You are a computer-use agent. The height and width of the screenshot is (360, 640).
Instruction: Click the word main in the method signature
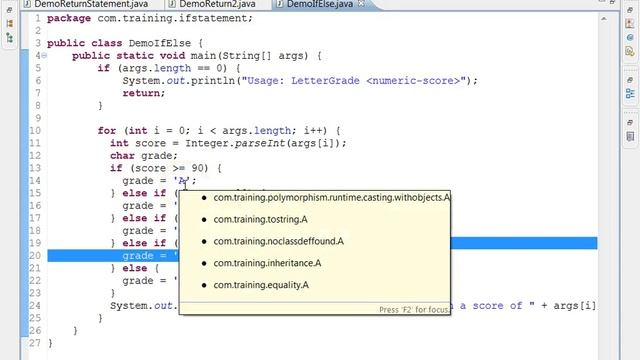coord(203,56)
